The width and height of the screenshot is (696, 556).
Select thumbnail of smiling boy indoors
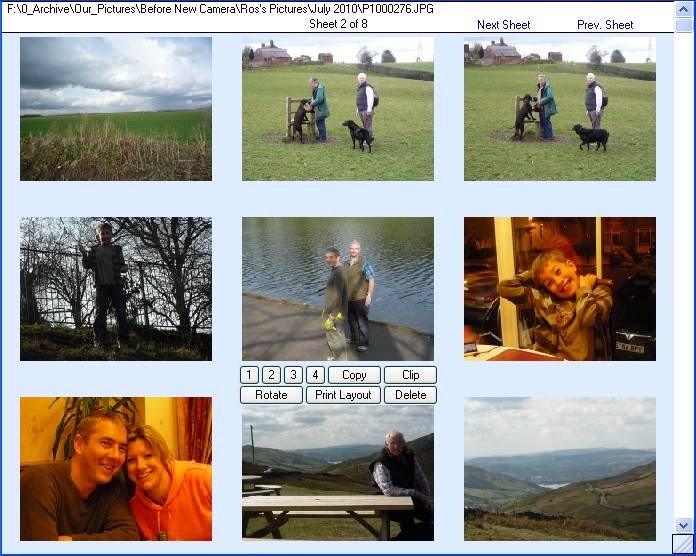tap(560, 289)
